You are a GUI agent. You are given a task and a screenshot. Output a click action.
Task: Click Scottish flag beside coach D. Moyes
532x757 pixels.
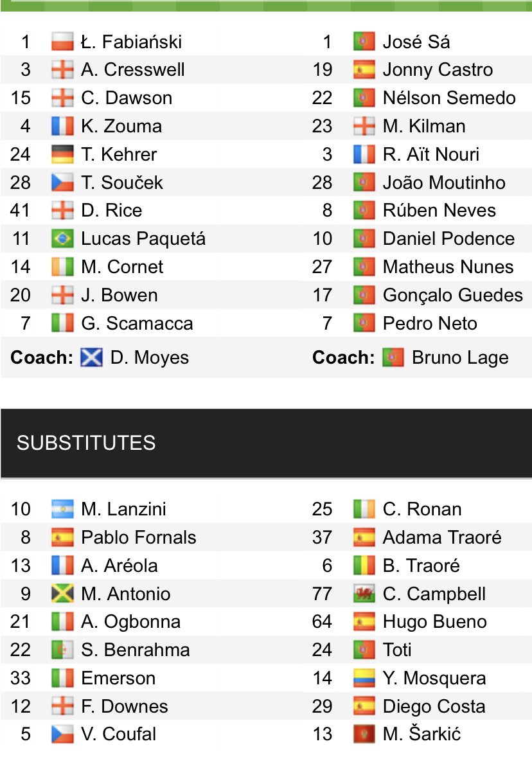coord(91,357)
